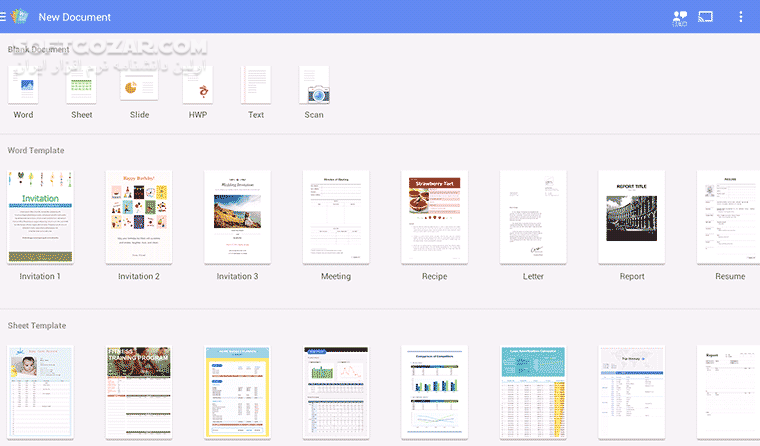Viewport: 760px width, 446px height.
Task: Click the New Document title
Action: click(x=75, y=17)
